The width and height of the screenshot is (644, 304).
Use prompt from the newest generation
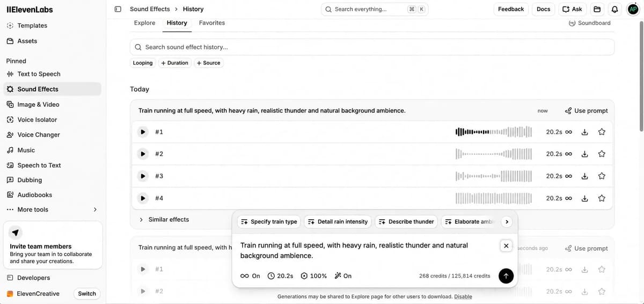point(587,111)
